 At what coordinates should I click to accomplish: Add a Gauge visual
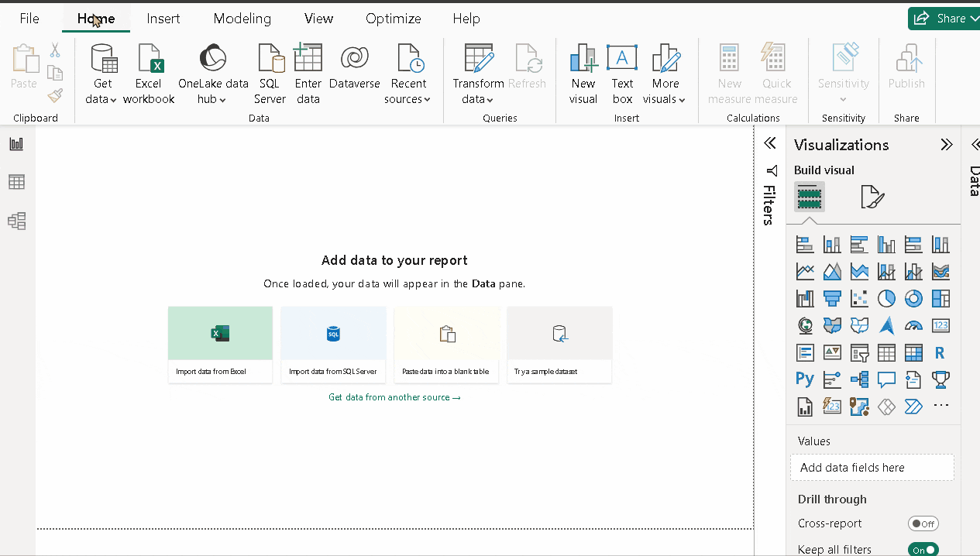[x=913, y=325]
